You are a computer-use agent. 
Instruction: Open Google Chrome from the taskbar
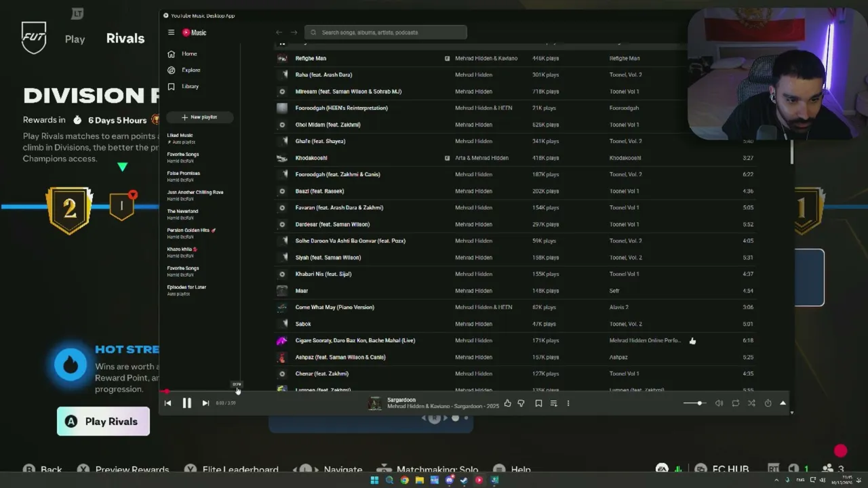click(x=404, y=480)
